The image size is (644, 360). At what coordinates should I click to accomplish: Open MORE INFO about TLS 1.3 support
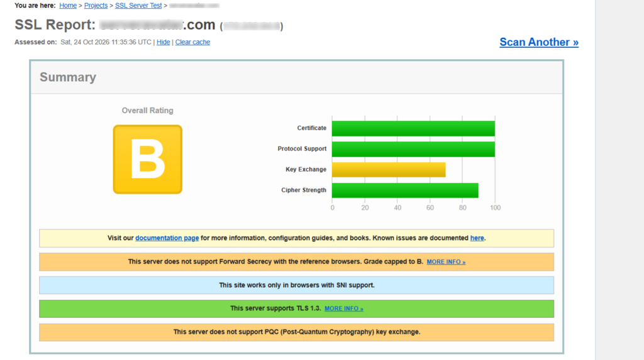tap(344, 308)
